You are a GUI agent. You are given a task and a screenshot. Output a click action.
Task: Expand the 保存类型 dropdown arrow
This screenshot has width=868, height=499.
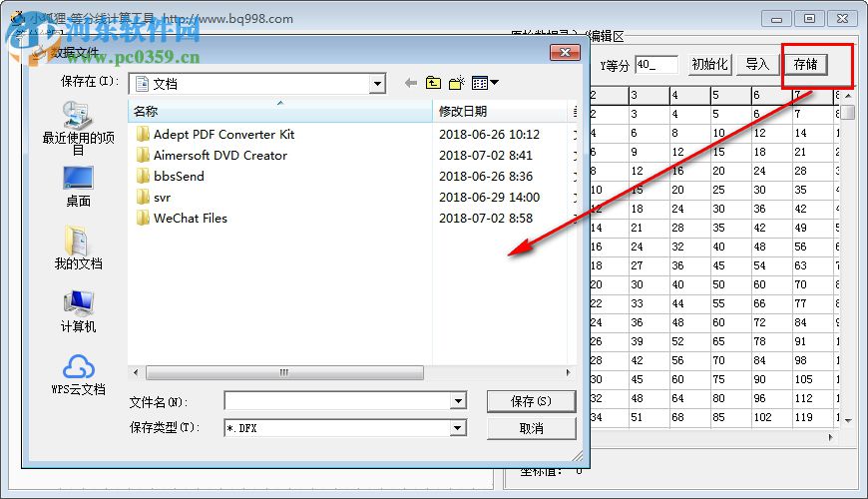coord(458,427)
